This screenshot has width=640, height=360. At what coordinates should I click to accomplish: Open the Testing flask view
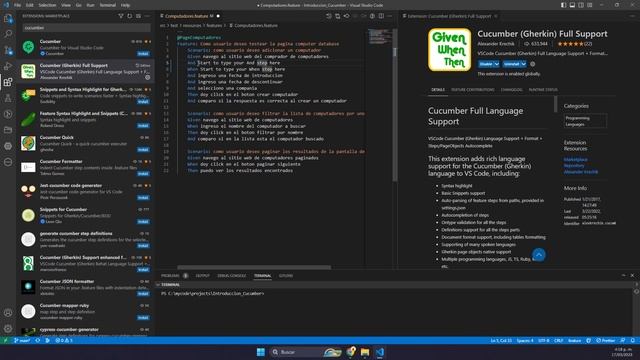(x=8, y=98)
